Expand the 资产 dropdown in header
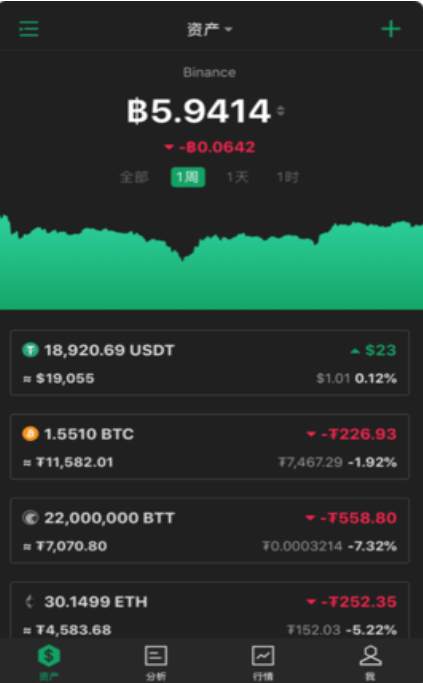The width and height of the screenshot is (423, 683). pyautogui.click(x=210, y=30)
